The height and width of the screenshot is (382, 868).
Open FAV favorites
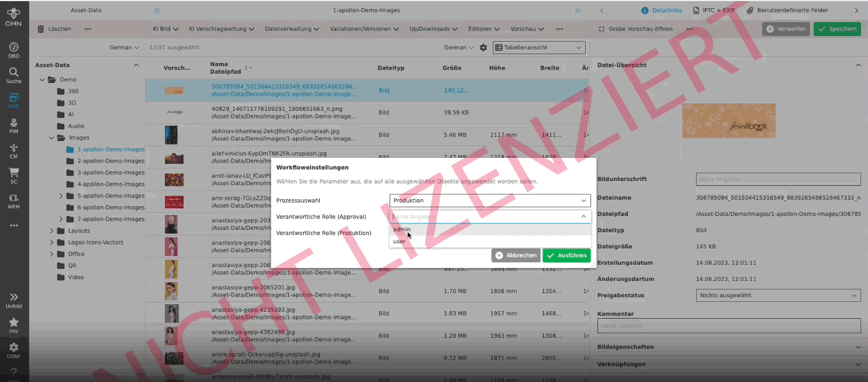pyautogui.click(x=13, y=325)
